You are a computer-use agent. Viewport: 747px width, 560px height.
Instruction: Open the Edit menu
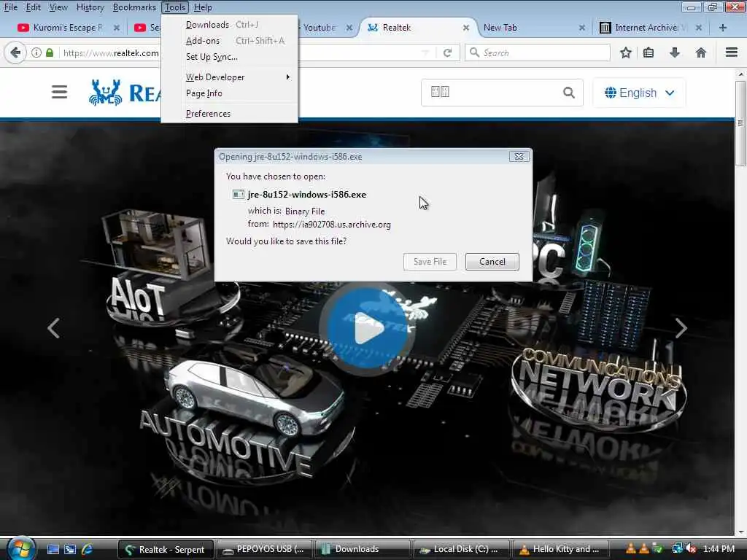click(33, 7)
